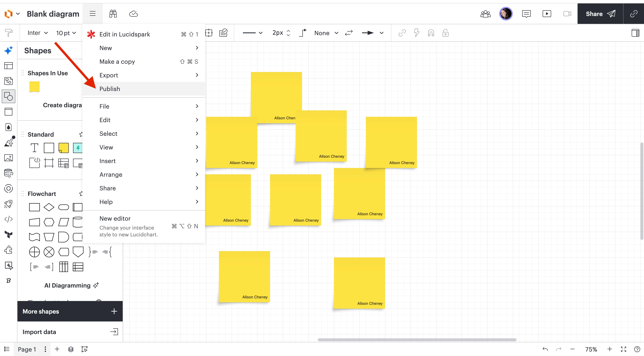Click the lock icon in toolbar
This screenshot has width=644, height=356.
pos(446,33)
